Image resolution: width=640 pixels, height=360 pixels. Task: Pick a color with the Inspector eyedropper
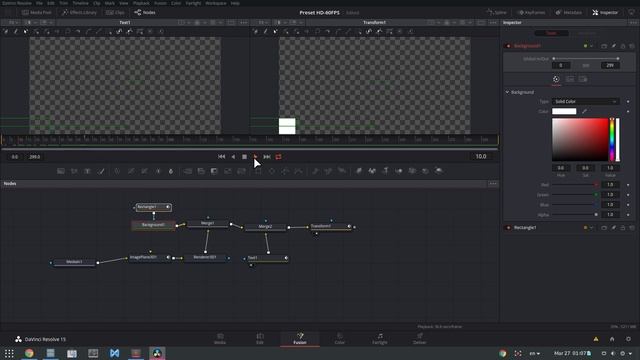tap(584, 111)
